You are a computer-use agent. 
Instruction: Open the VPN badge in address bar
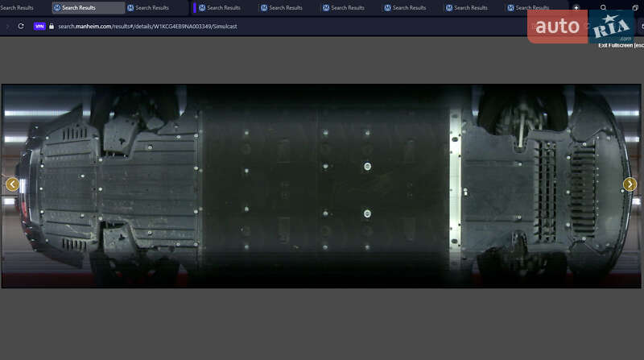click(x=39, y=26)
